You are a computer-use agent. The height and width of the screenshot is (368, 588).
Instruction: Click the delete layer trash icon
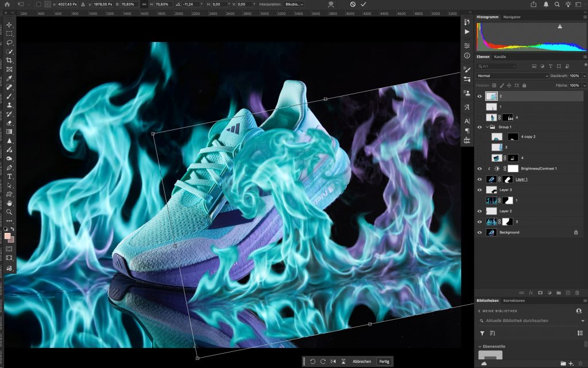coord(581,293)
